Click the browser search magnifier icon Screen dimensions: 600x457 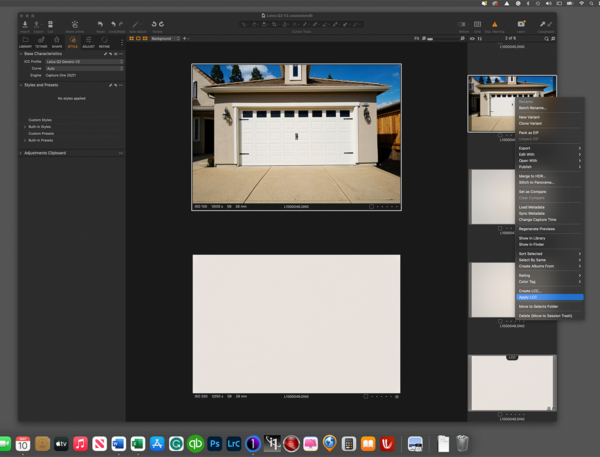coord(546,39)
